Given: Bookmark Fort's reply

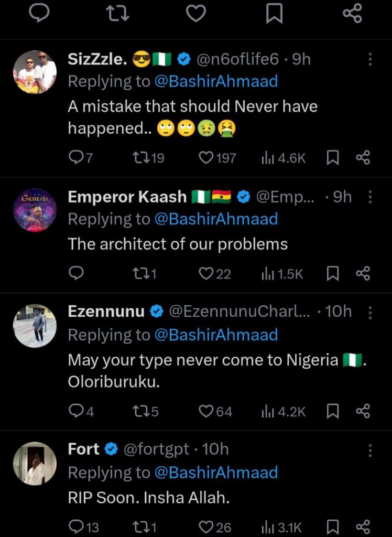Looking at the screenshot, I should tap(332, 527).
